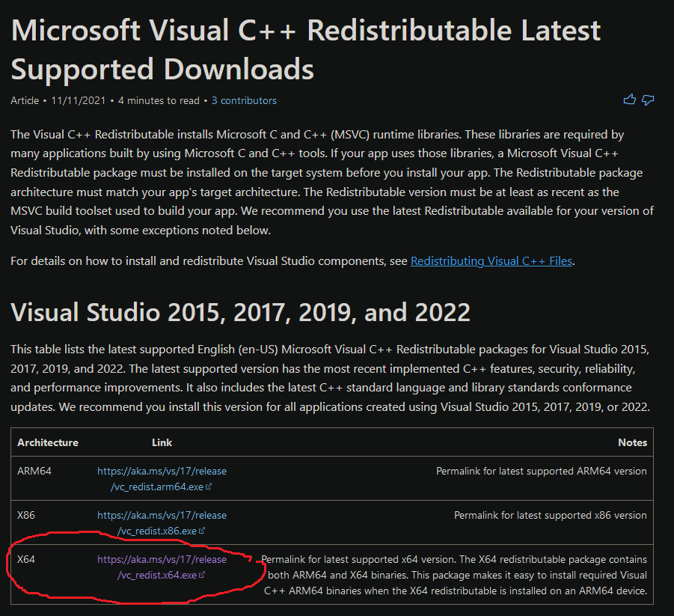Click the note 'Permalink for latest supported ARM64 version'
Image resolution: width=674 pixels, height=616 pixels.
[x=541, y=471]
